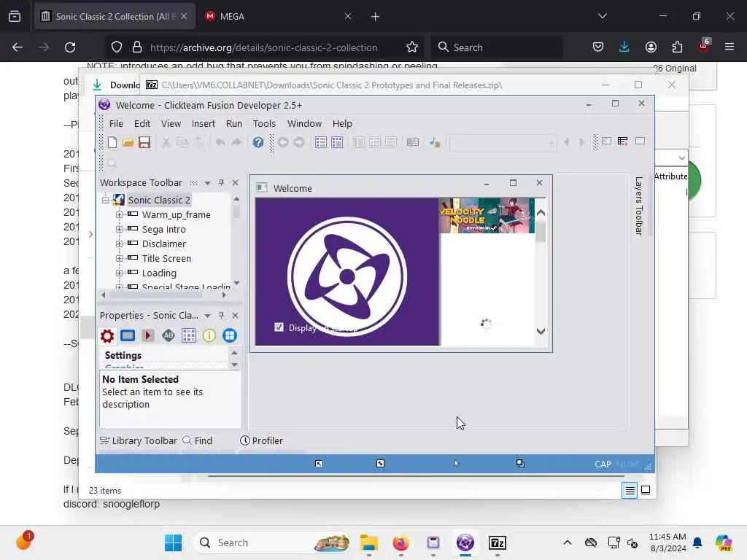Viewport: 747px width, 560px height.
Task: Open the View menu
Action: 171,123
